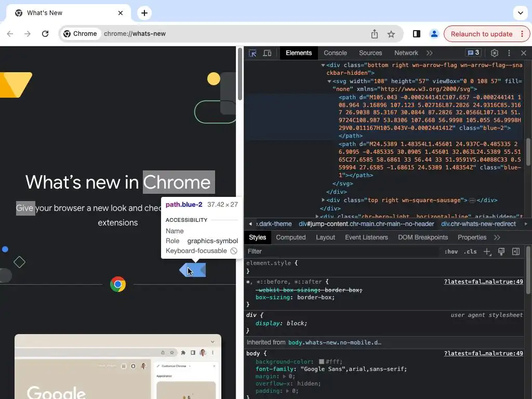Screen dimensions: 532x399
Task: Add a new style rule plus icon
Action: pyautogui.click(x=487, y=251)
